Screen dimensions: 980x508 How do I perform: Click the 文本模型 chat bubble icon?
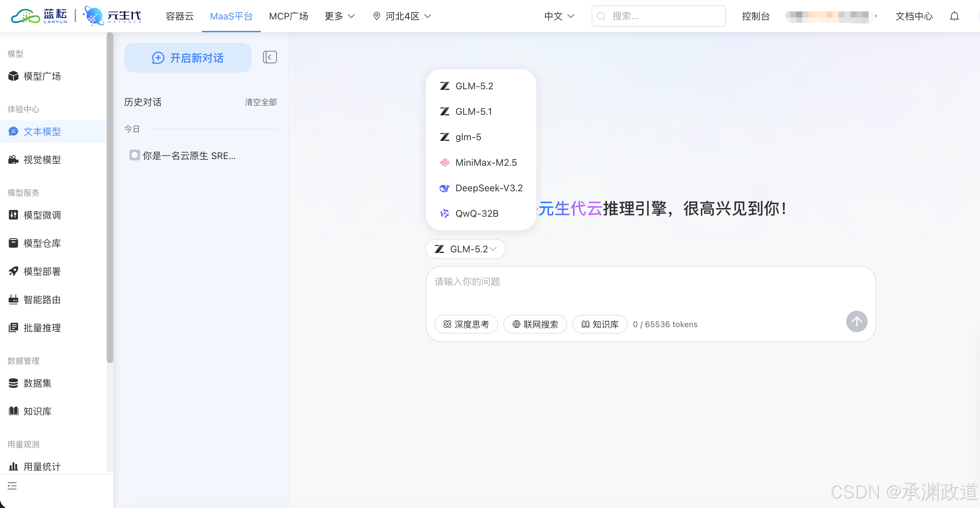click(13, 132)
